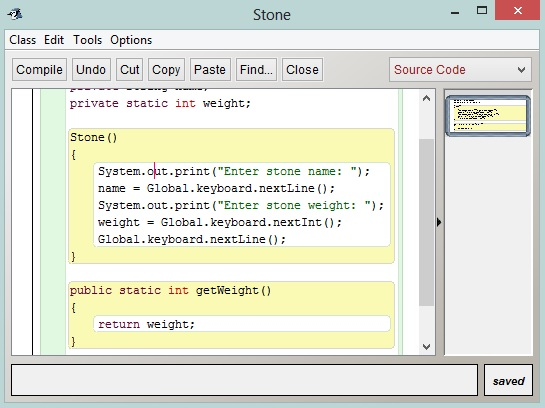This screenshot has width=545, height=408.
Task: Expand the Source Code view dropdown
Action: 460,70
